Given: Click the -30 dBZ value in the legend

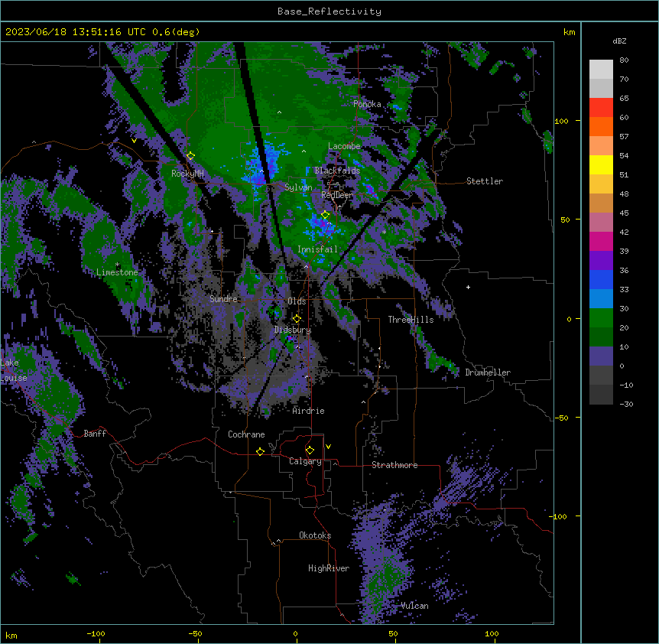Looking at the screenshot, I should point(626,404).
